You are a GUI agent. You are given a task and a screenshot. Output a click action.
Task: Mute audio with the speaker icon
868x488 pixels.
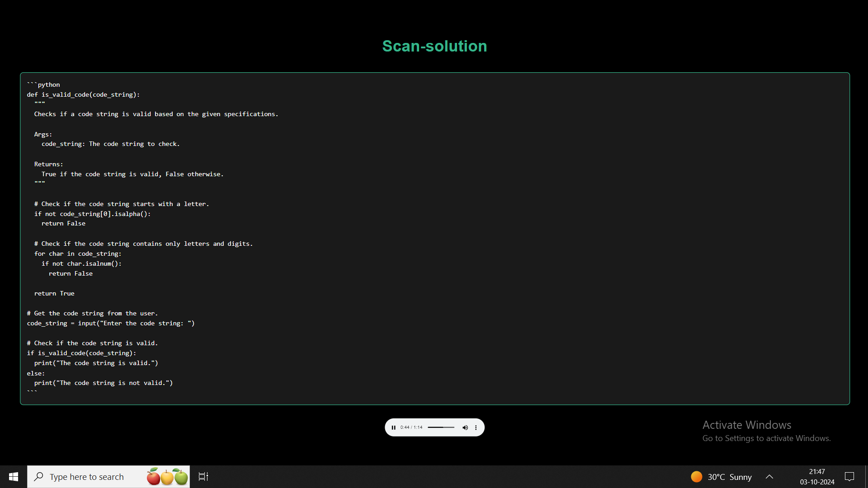click(x=465, y=427)
